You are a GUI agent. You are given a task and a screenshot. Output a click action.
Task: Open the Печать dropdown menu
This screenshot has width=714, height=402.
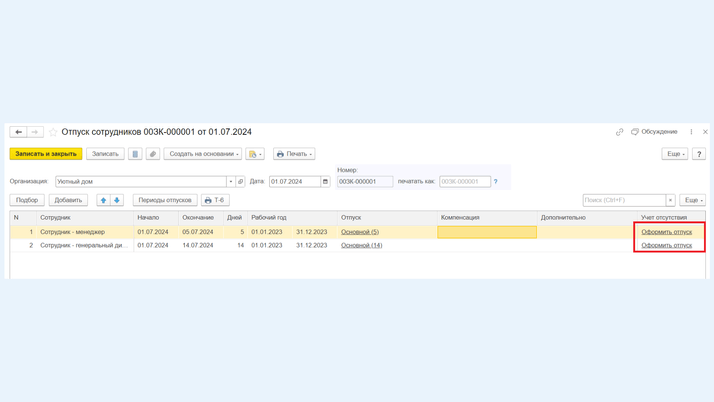tap(294, 154)
